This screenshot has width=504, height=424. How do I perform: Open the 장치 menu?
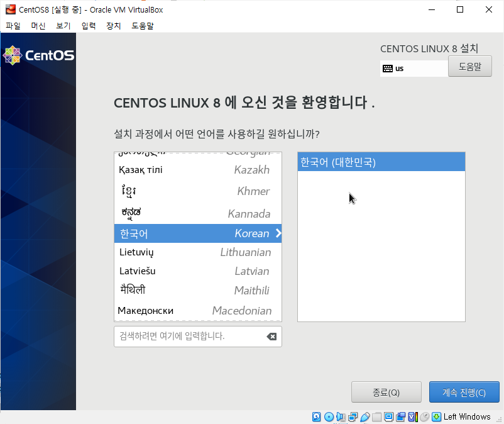(x=114, y=26)
